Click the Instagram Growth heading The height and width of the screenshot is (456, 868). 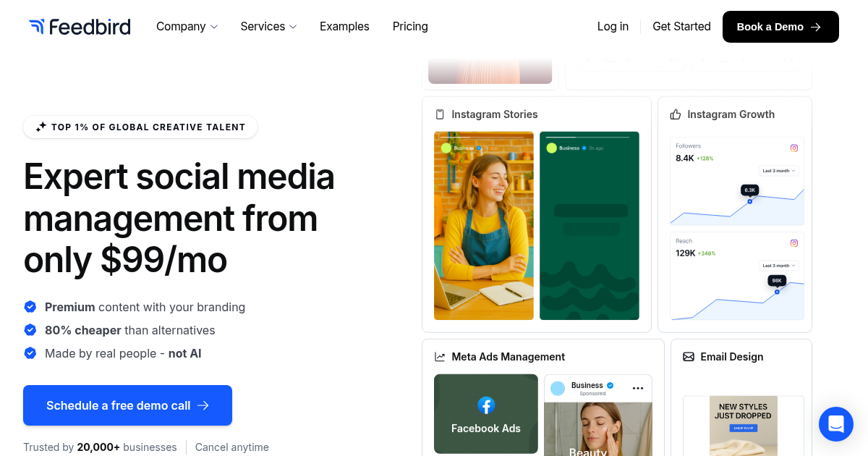click(x=731, y=114)
